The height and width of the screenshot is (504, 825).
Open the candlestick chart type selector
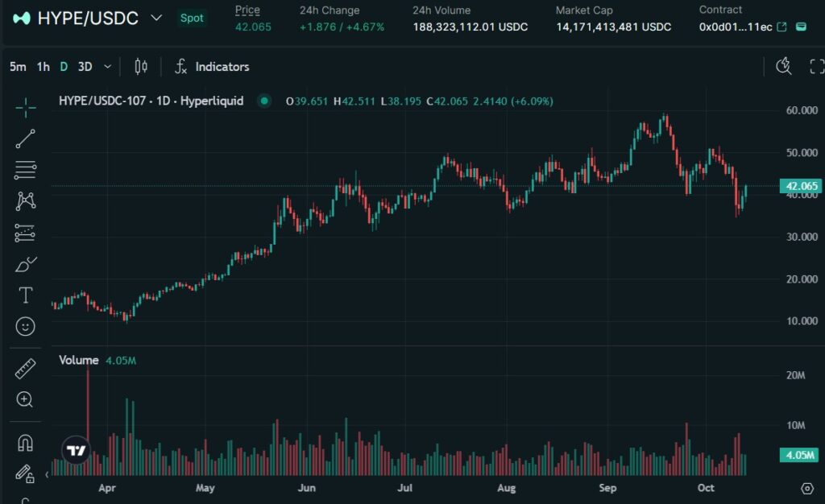141,67
